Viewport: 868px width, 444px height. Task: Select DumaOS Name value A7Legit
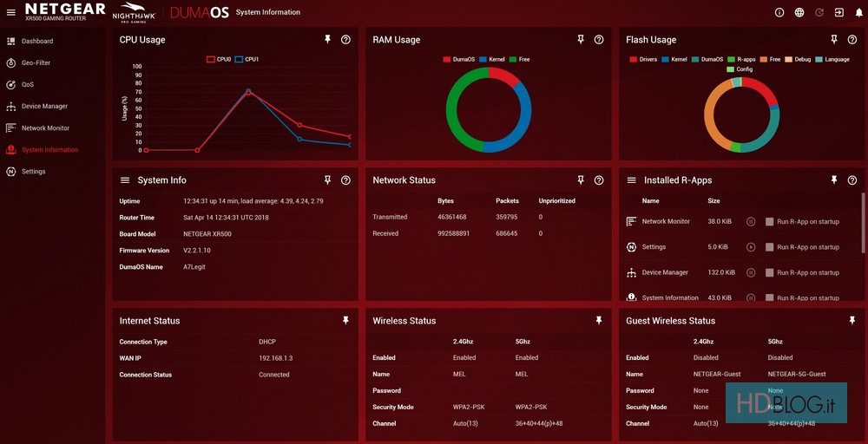tap(194, 267)
